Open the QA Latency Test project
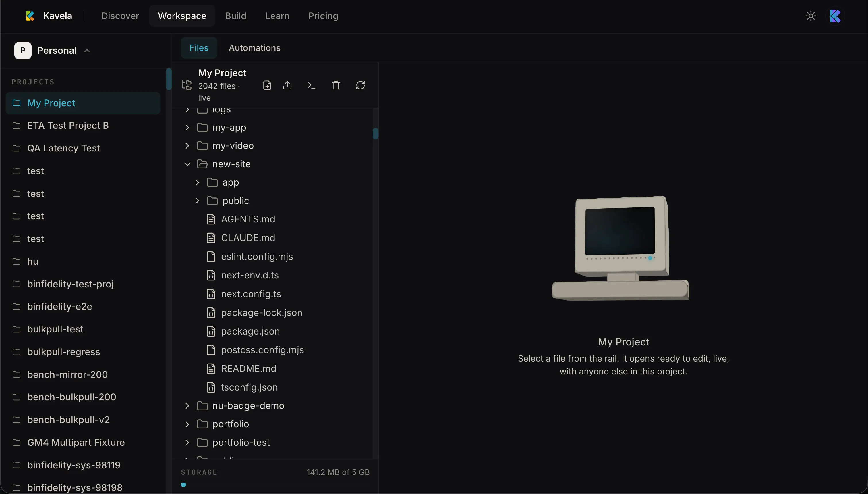The width and height of the screenshot is (868, 494). 83,148
